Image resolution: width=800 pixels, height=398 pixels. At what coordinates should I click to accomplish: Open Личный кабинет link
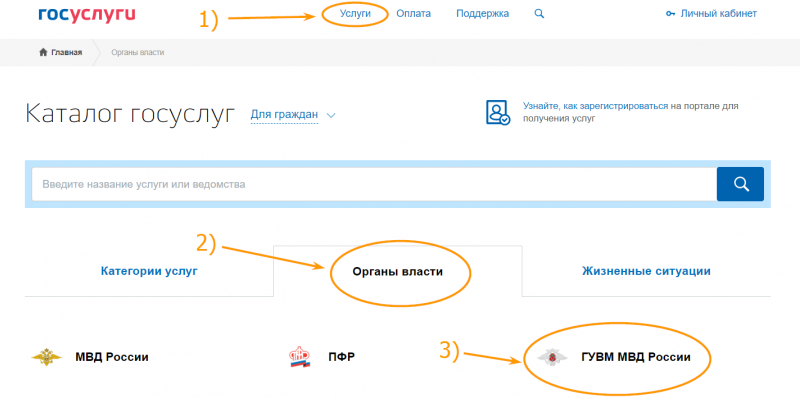pyautogui.click(x=718, y=14)
